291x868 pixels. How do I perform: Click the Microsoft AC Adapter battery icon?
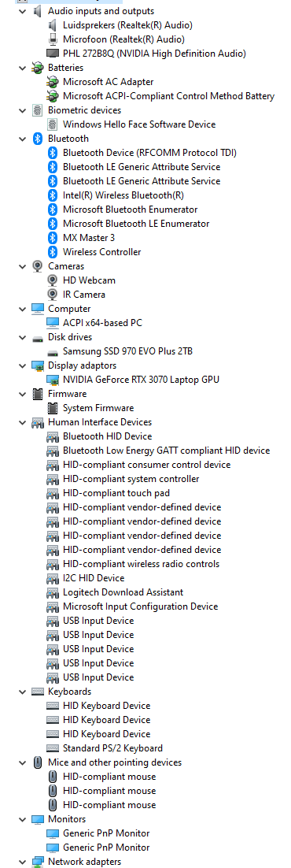tap(53, 81)
